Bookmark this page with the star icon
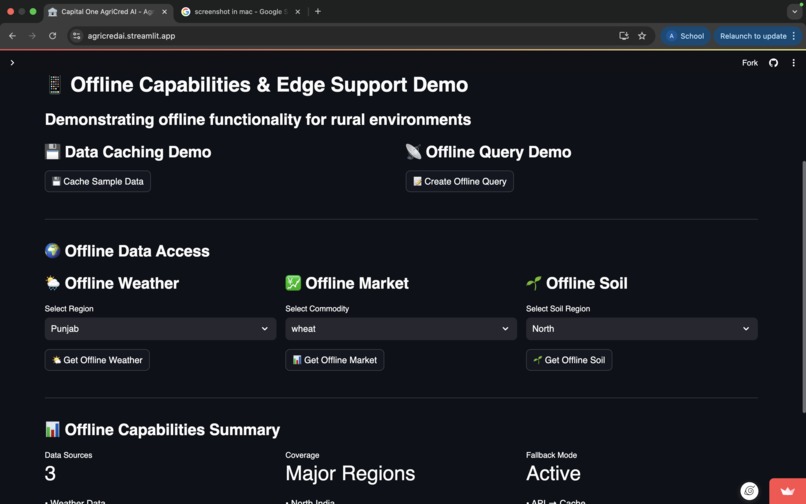 click(x=642, y=36)
